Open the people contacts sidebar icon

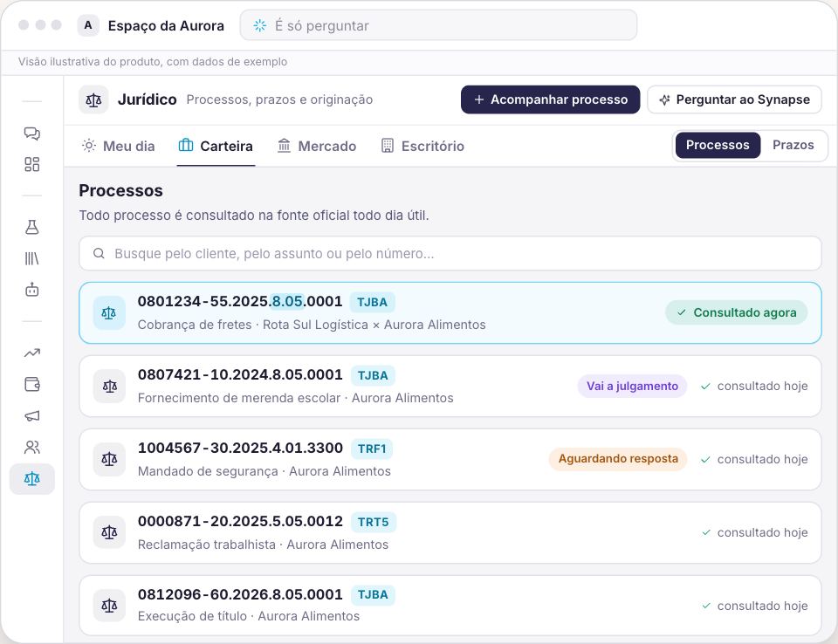tap(32, 448)
